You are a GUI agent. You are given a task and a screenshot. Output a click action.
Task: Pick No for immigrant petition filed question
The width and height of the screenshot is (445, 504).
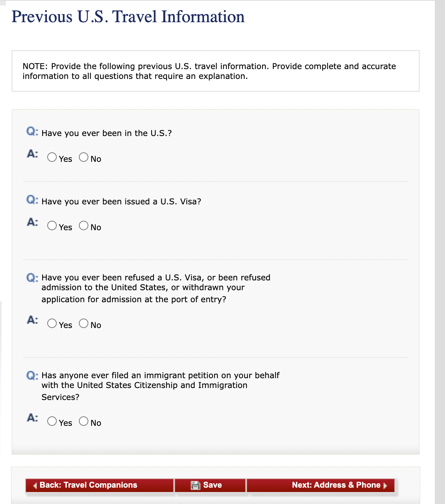(84, 421)
